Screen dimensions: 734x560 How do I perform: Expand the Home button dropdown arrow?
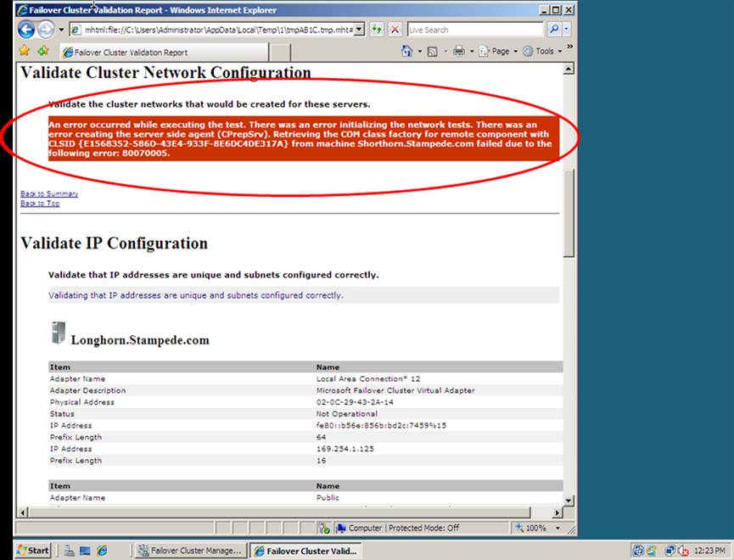(420, 51)
